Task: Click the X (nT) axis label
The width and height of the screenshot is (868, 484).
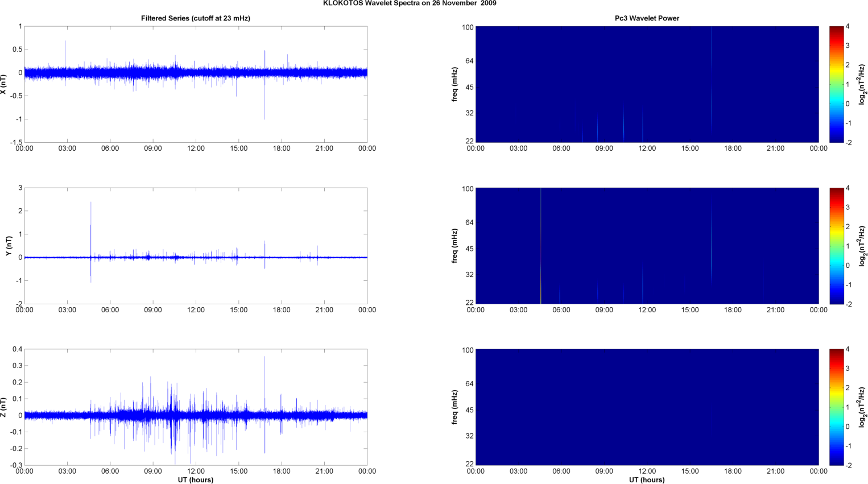Action: tap(4, 84)
